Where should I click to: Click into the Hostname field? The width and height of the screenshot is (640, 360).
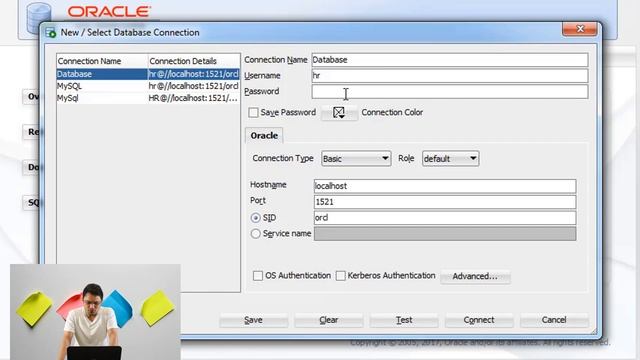[445, 186]
